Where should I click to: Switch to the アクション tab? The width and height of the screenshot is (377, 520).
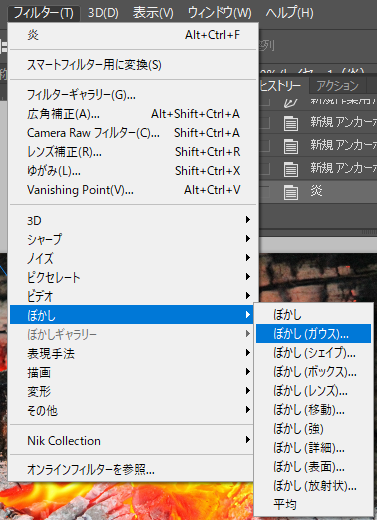coord(337,86)
